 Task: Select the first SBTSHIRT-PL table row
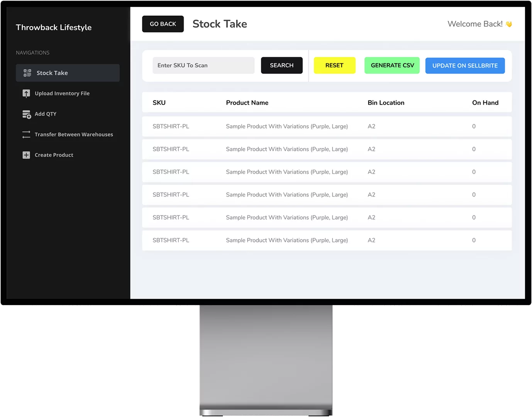pyautogui.click(x=327, y=126)
